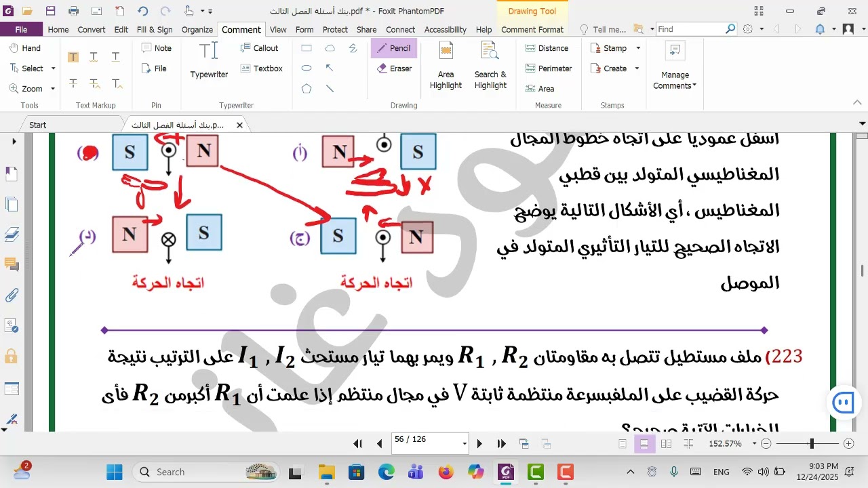The image size is (868, 488).
Task: Click the zoom in plus button
Action: pyautogui.click(x=848, y=444)
